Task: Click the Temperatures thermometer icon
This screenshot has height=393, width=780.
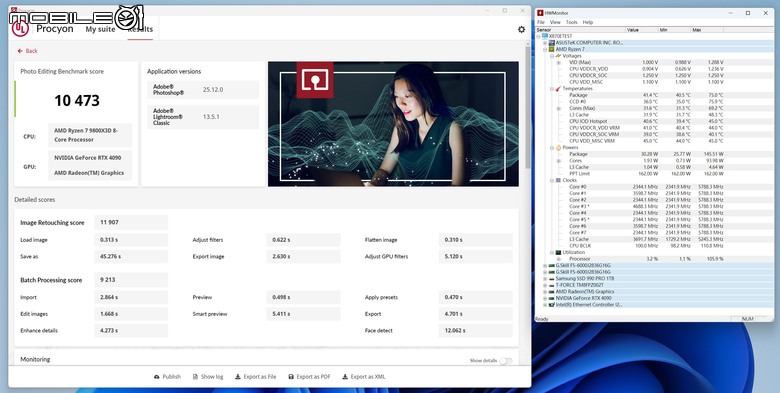Action: click(x=558, y=89)
